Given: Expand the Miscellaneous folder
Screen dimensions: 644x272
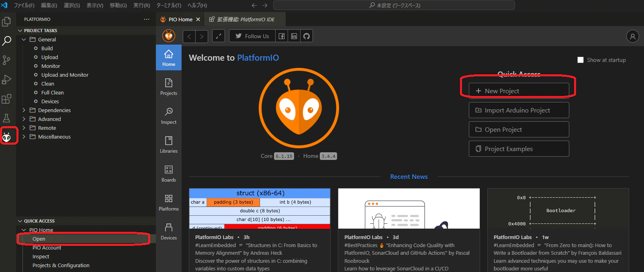Looking at the screenshot, I should click(24, 137).
